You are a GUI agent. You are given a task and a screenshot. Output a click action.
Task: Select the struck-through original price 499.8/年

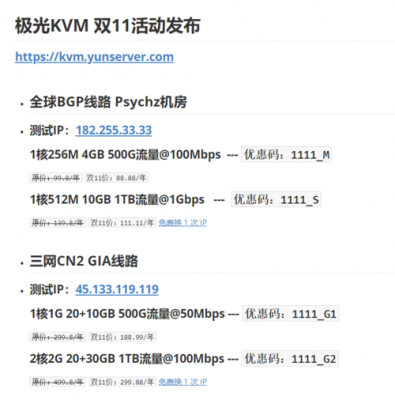tap(58, 381)
